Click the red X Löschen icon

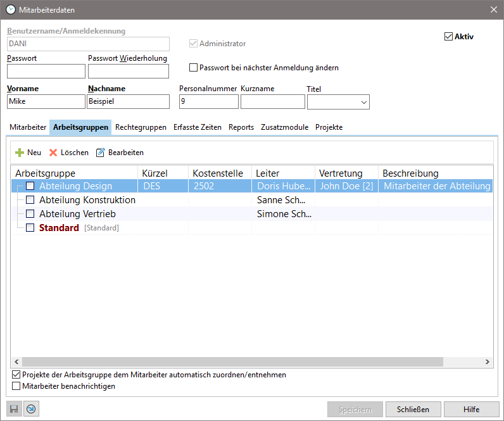pos(53,153)
